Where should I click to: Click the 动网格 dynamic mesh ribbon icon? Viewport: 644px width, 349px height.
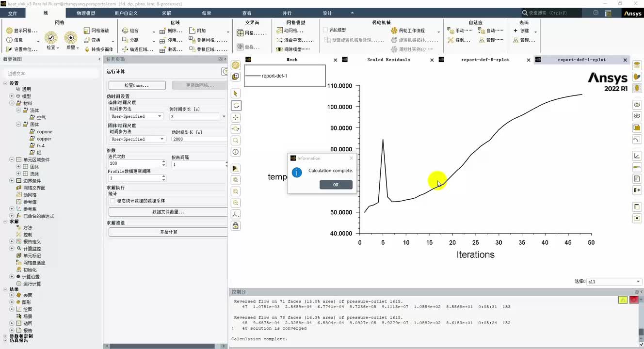point(279,31)
